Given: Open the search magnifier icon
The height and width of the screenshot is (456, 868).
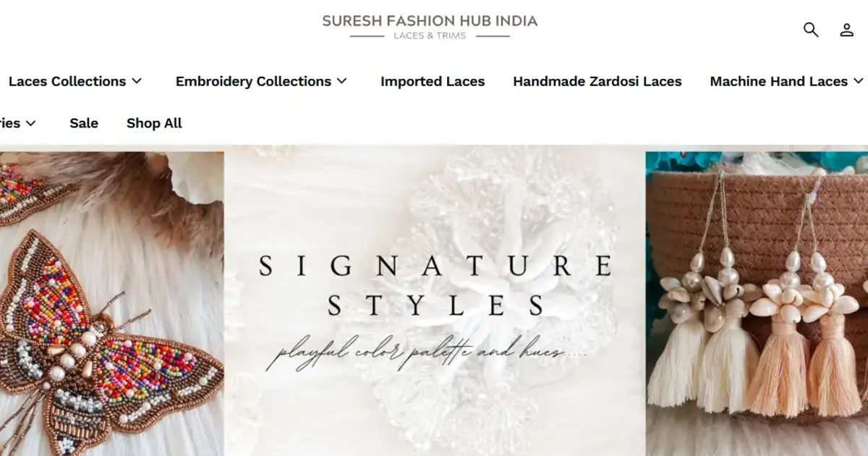Looking at the screenshot, I should (x=811, y=30).
